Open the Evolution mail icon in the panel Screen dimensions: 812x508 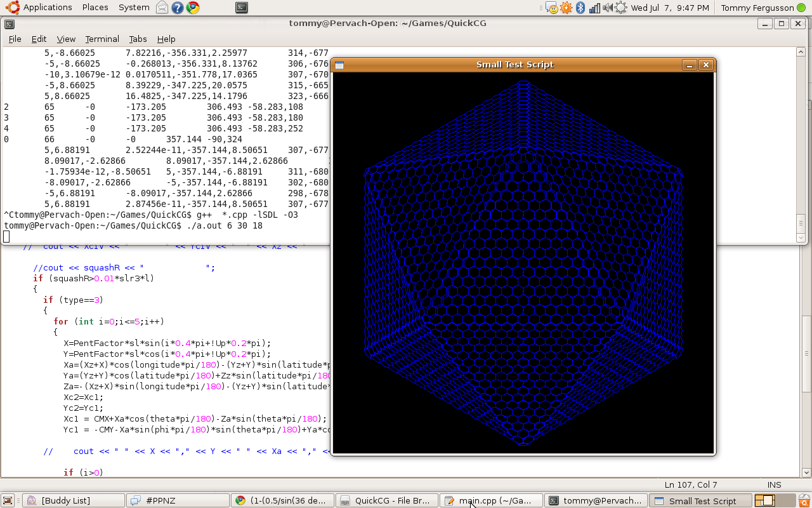point(162,8)
